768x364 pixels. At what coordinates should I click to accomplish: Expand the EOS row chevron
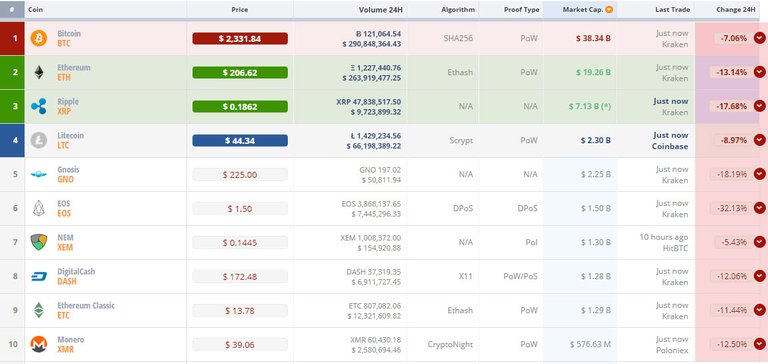click(759, 208)
